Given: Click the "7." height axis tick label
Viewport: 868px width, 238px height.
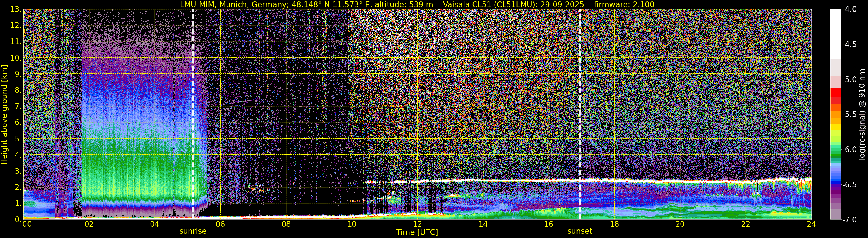Looking at the screenshot, I should [18, 107].
